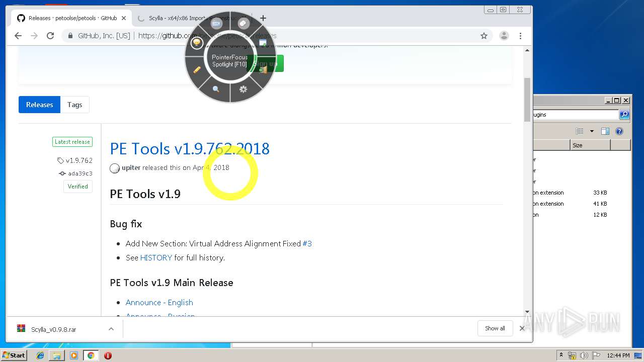Click scrollbar down arrow of page
Image resolution: width=644 pixels, height=362 pixels.
tap(527, 312)
